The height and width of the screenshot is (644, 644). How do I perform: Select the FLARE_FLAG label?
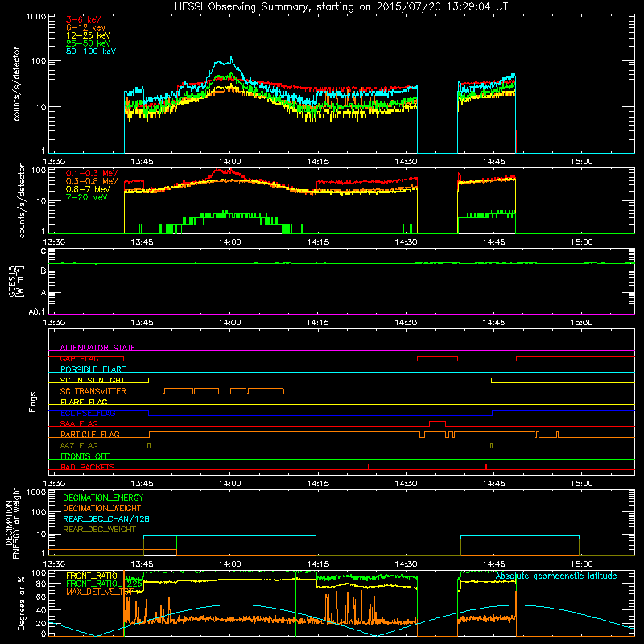(x=84, y=402)
